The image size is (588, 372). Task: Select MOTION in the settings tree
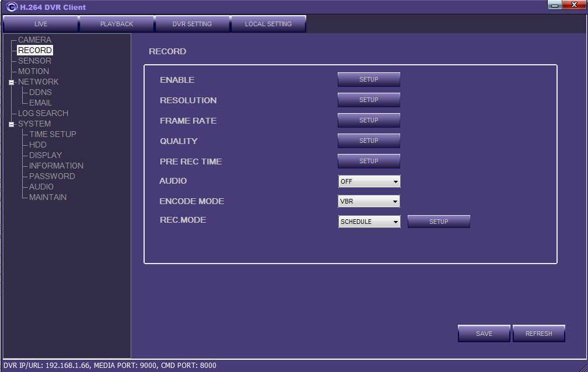(x=33, y=71)
